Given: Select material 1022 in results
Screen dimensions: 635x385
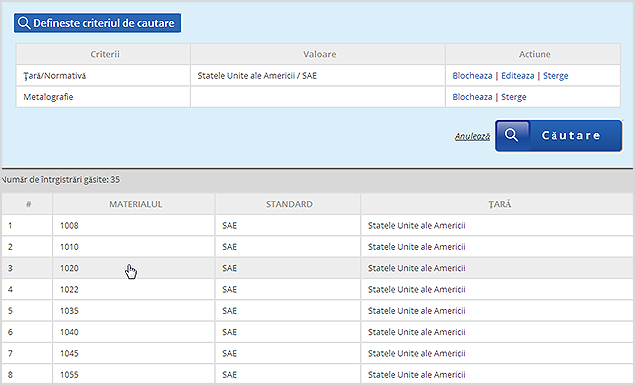Looking at the screenshot, I should coord(69,290).
